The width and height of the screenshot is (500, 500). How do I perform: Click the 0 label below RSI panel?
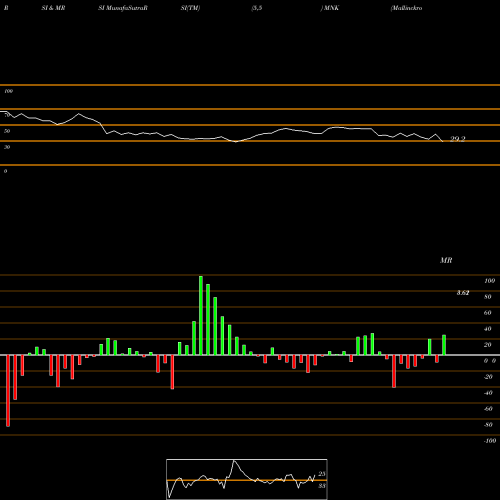[x=5, y=171]
